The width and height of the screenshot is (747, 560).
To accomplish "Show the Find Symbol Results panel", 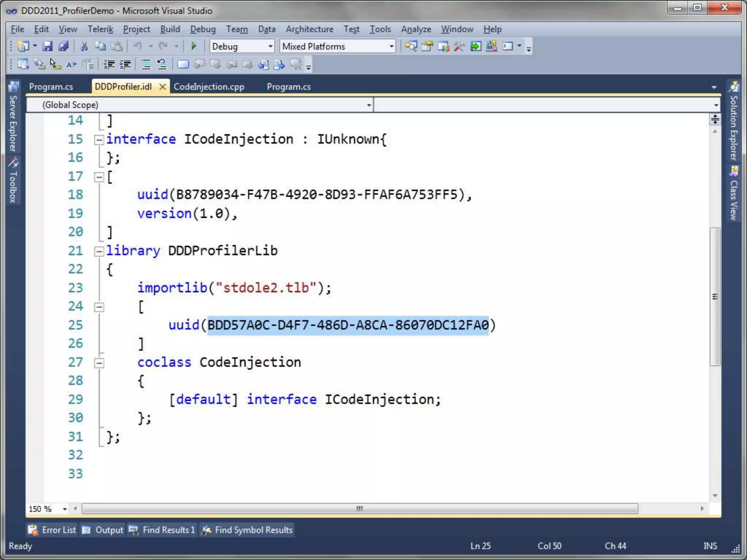I will [x=247, y=530].
